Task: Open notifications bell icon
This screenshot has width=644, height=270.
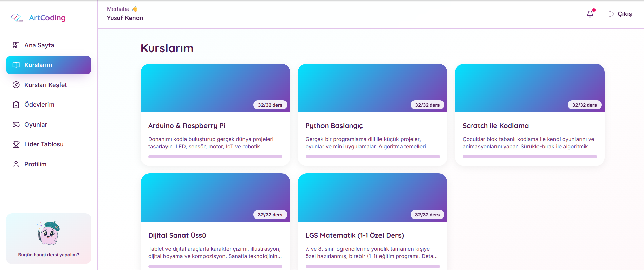Action: point(590,14)
